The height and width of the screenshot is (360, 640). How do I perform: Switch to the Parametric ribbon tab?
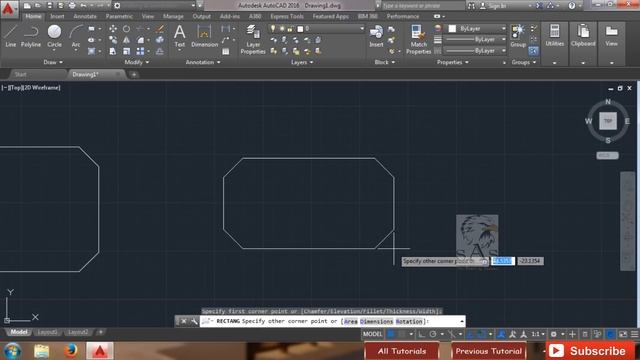point(119,16)
